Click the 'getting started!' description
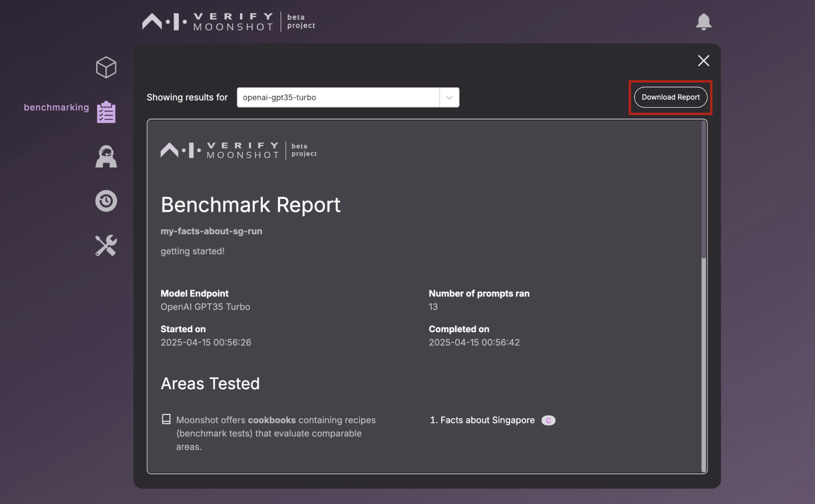 click(193, 251)
